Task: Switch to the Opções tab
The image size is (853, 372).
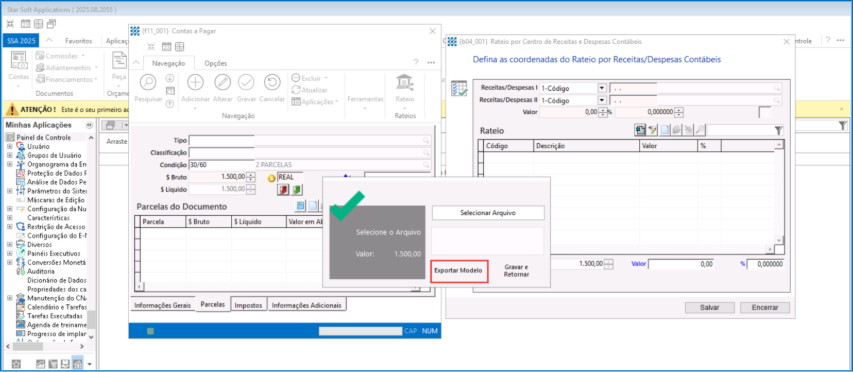Action: 215,63
